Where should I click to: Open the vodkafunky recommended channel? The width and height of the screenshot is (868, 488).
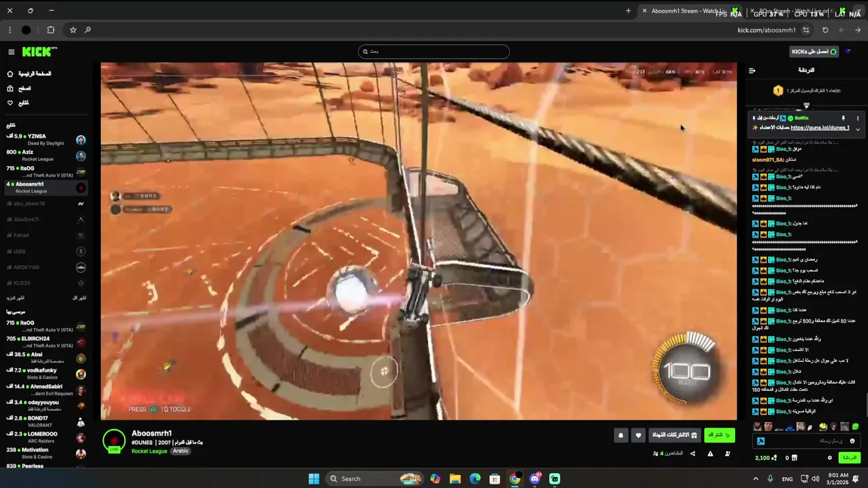[x=46, y=374]
